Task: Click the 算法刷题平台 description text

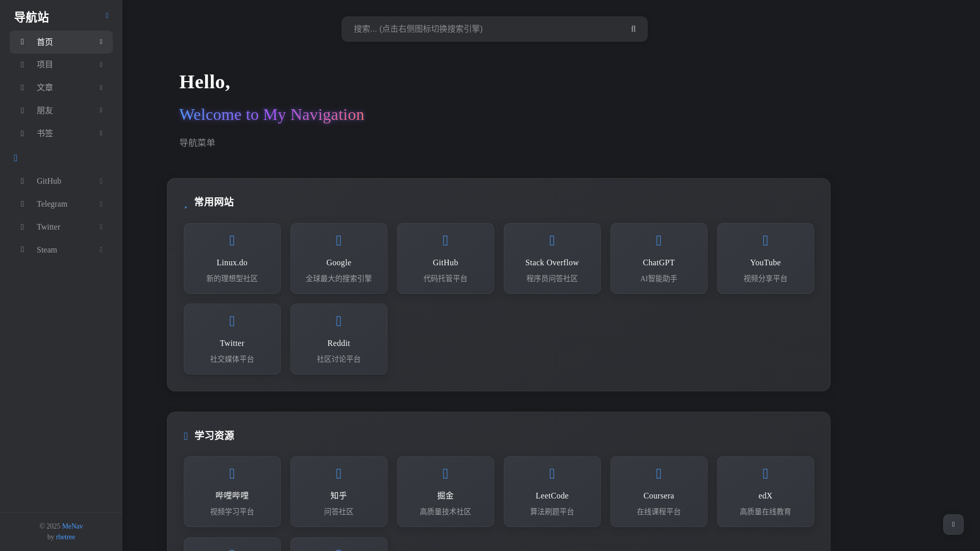Action: coord(552,512)
